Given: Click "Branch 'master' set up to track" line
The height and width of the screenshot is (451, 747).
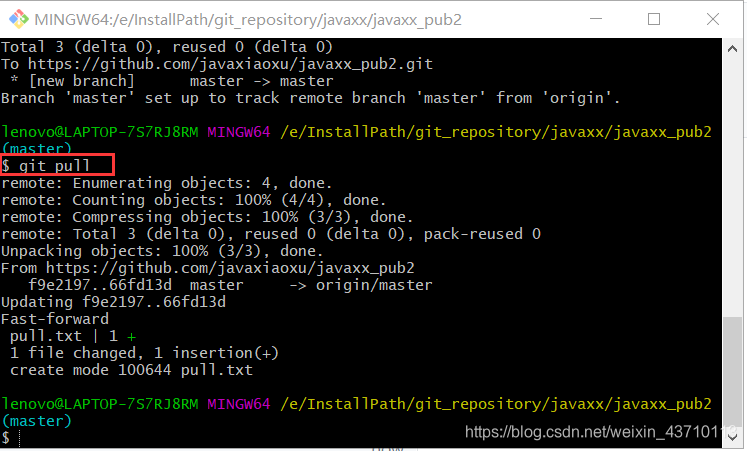Looking at the screenshot, I should pyautogui.click(x=311, y=98).
